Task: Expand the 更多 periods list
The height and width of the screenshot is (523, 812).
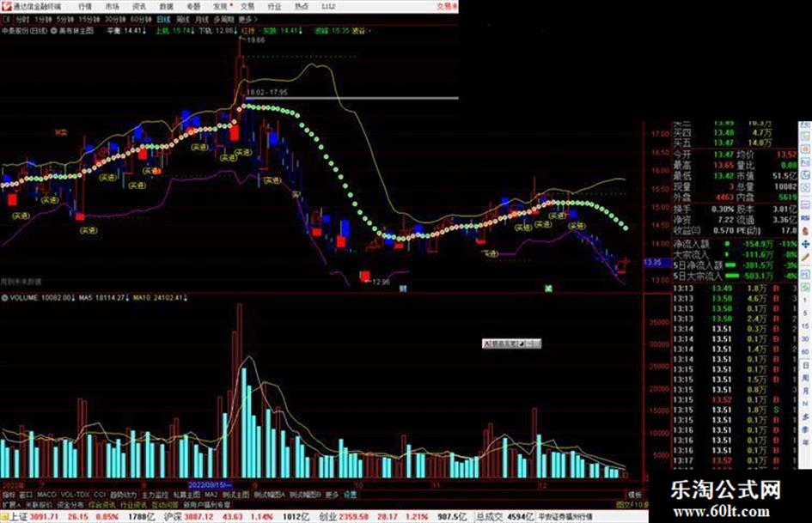Action: pos(247,19)
